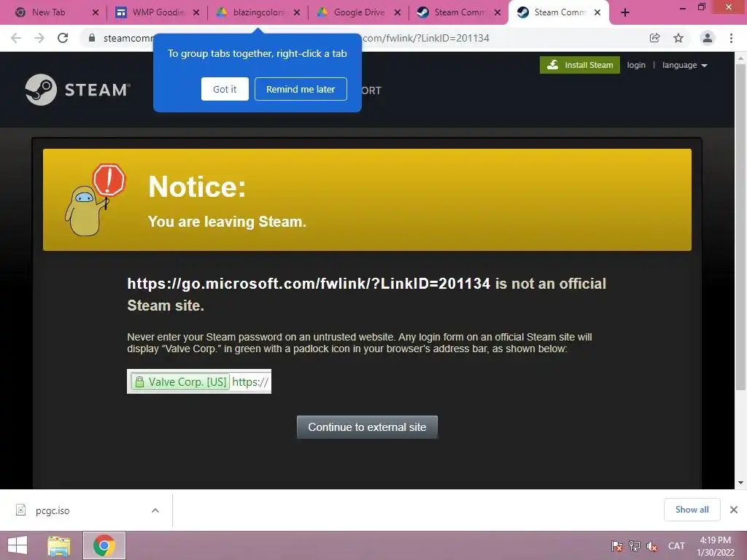
Task: Switch the CAT input language indicator
Action: tap(676, 545)
